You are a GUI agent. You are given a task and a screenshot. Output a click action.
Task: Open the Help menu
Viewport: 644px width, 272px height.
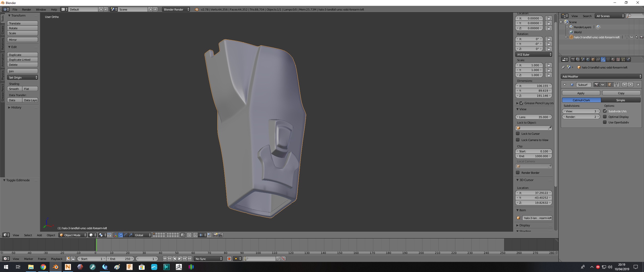54,9
